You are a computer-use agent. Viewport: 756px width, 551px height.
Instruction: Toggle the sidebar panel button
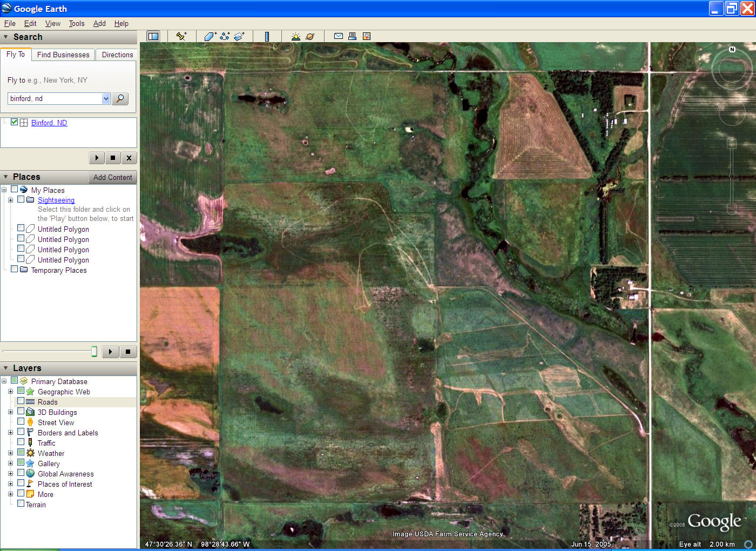click(x=153, y=36)
